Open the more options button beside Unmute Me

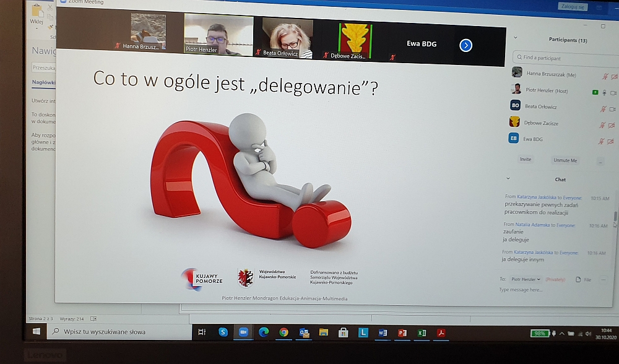600,162
